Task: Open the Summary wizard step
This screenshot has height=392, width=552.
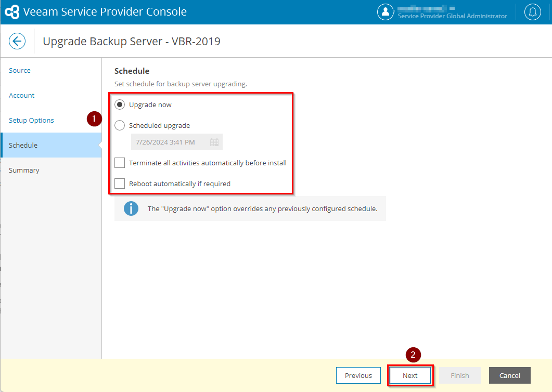Action: (x=24, y=171)
